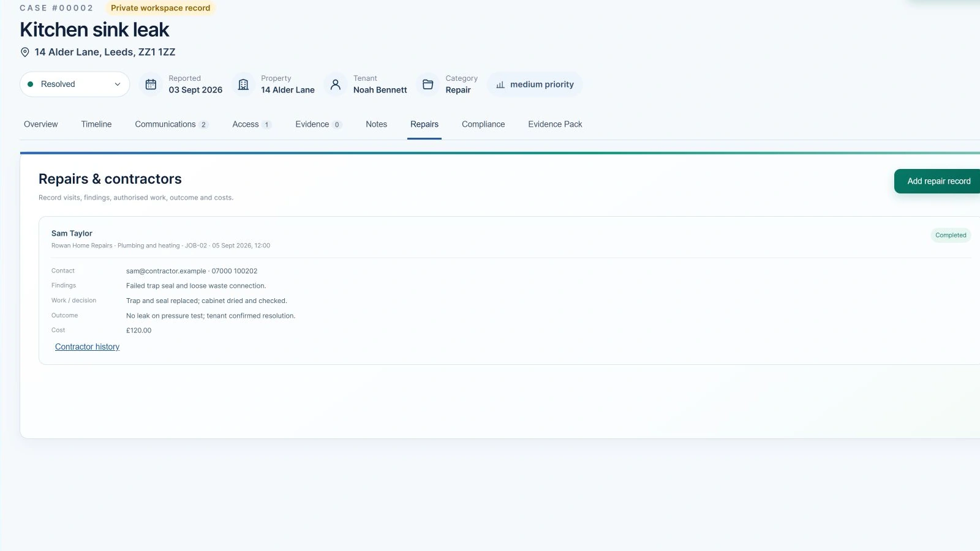Click the building icon next to Property

click(243, 84)
